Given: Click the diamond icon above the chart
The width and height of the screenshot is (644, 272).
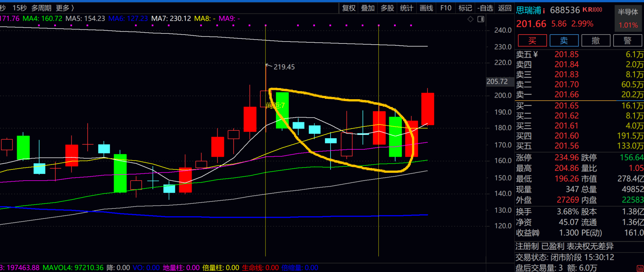Looking at the screenshot, I should click(470, 19).
